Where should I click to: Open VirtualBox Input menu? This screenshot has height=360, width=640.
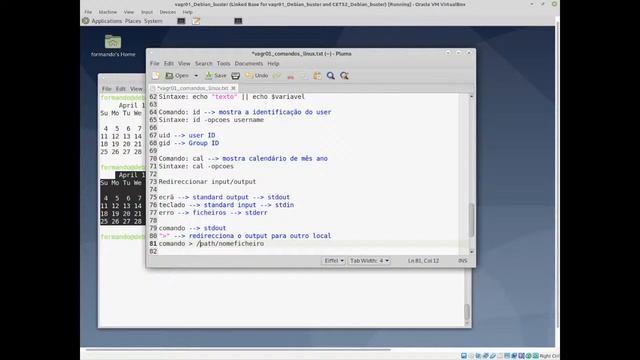tap(147, 12)
